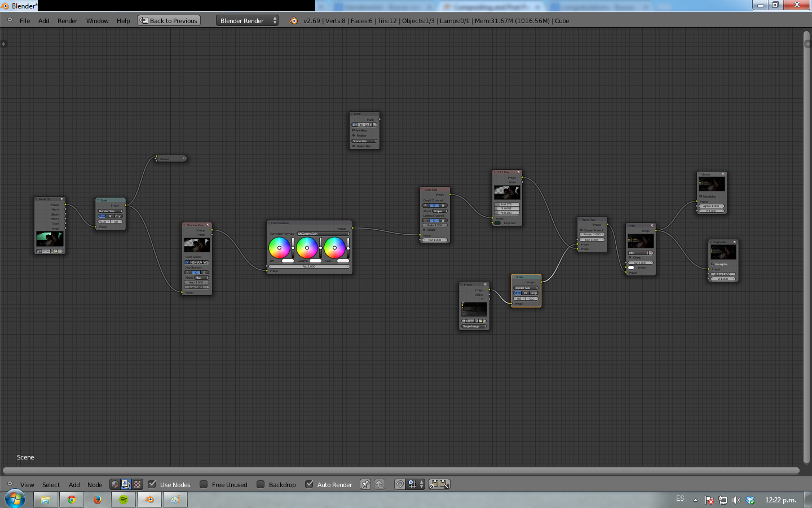
Task: Toggle preview icon on Channel Key node
Action: 208,225
